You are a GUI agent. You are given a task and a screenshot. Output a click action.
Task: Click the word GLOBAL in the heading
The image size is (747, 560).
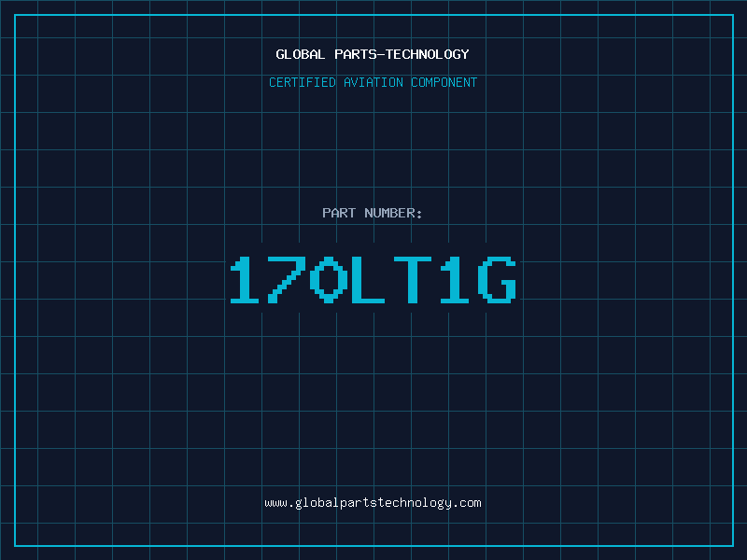pos(301,54)
